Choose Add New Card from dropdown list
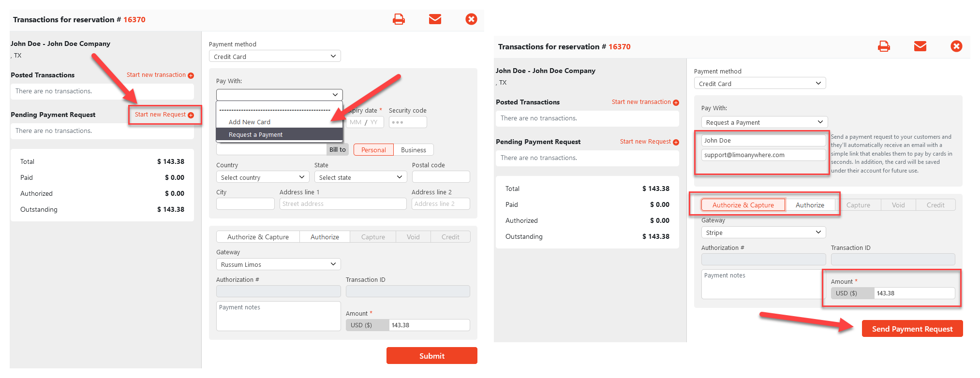Viewport: 980px width, 378px height. tap(250, 122)
